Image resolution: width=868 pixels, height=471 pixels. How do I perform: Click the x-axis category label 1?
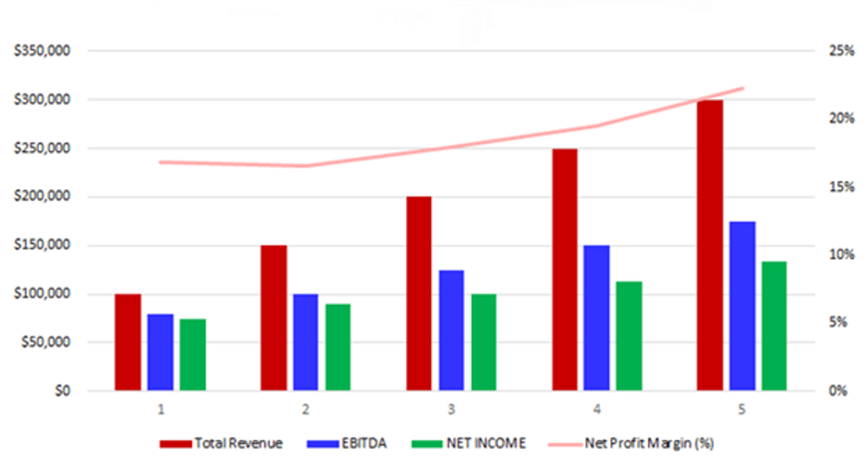click(161, 410)
